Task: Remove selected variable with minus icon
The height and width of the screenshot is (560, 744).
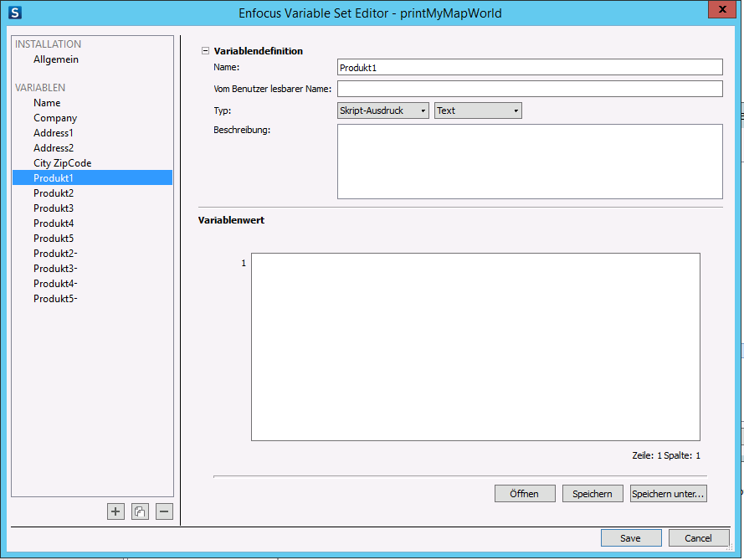Action: click(x=164, y=511)
